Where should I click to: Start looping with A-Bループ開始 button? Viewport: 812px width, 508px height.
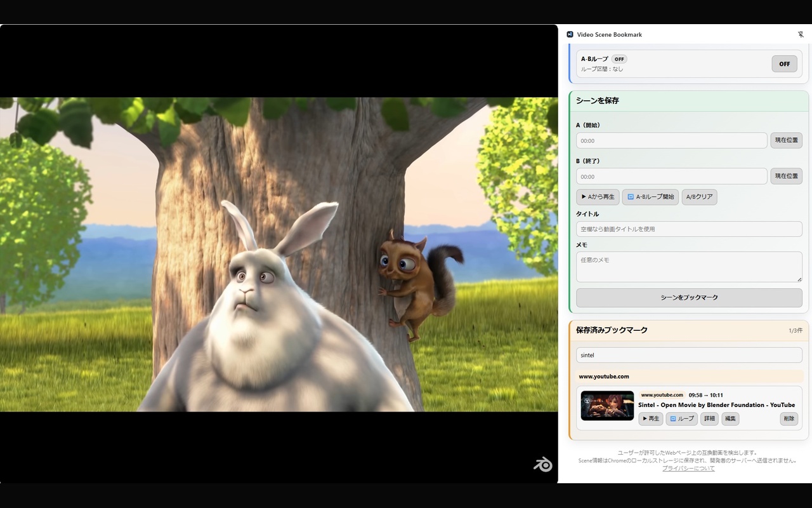[650, 197]
